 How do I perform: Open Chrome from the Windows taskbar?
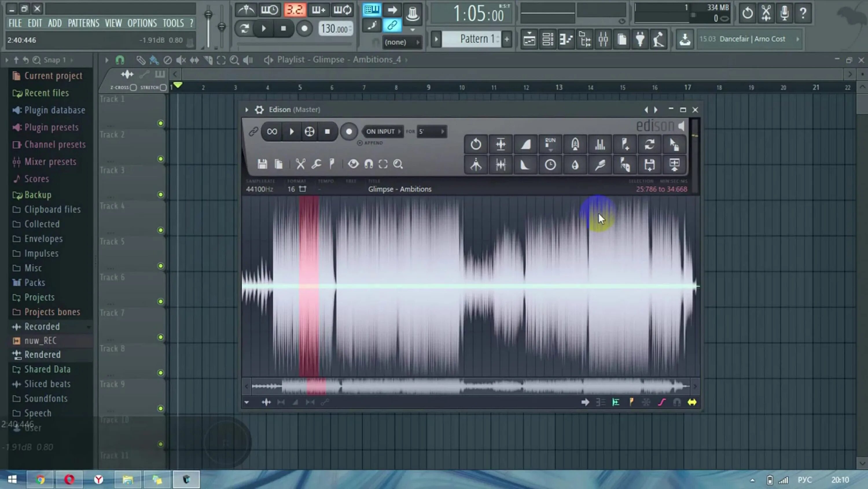point(40,479)
